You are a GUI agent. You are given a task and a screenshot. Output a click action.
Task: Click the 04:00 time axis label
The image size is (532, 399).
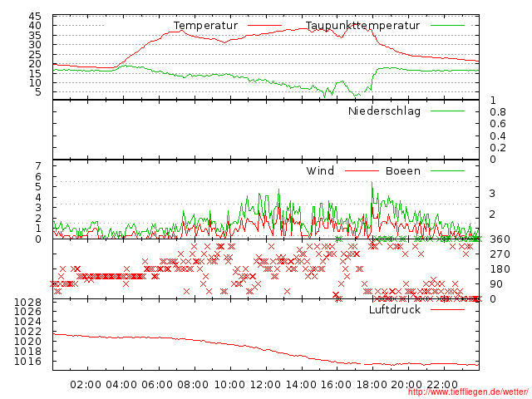click(121, 385)
